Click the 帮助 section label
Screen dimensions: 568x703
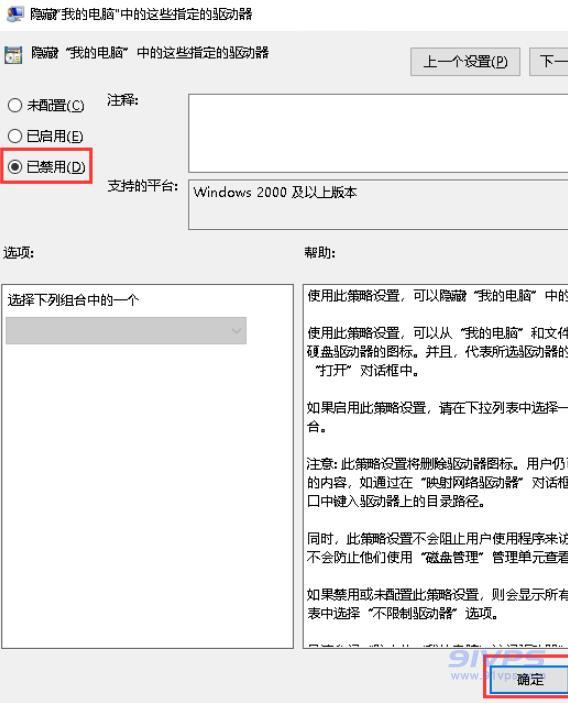click(x=320, y=253)
